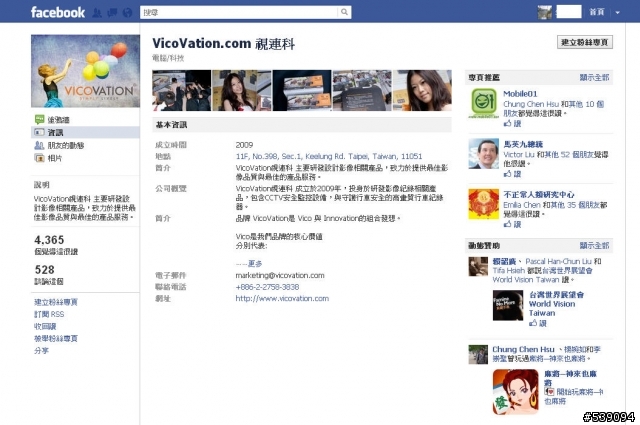Open 麻將—神來也麻將 game title link
The image size is (640, 425).
[x=570, y=378]
